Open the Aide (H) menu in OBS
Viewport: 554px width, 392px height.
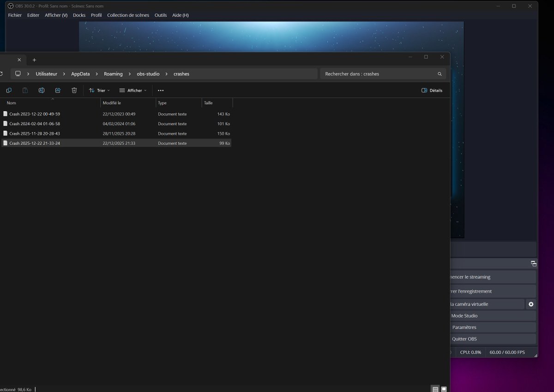[x=181, y=15]
